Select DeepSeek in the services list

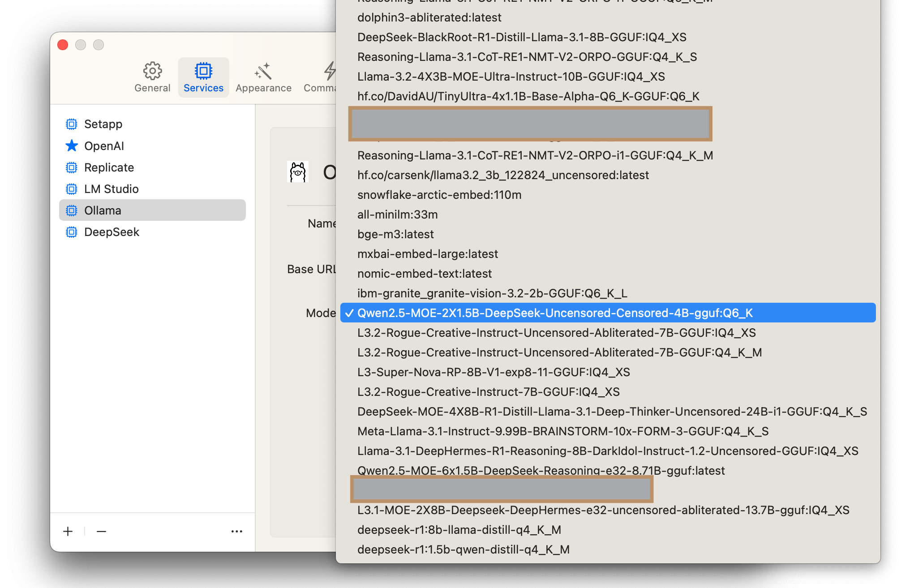tap(152, 232)
